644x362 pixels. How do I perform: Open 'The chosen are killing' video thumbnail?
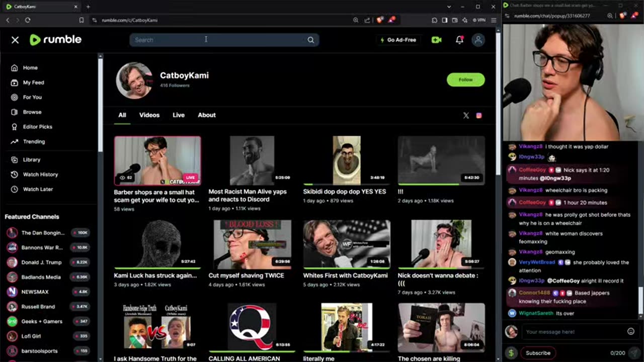coord(441,327)
